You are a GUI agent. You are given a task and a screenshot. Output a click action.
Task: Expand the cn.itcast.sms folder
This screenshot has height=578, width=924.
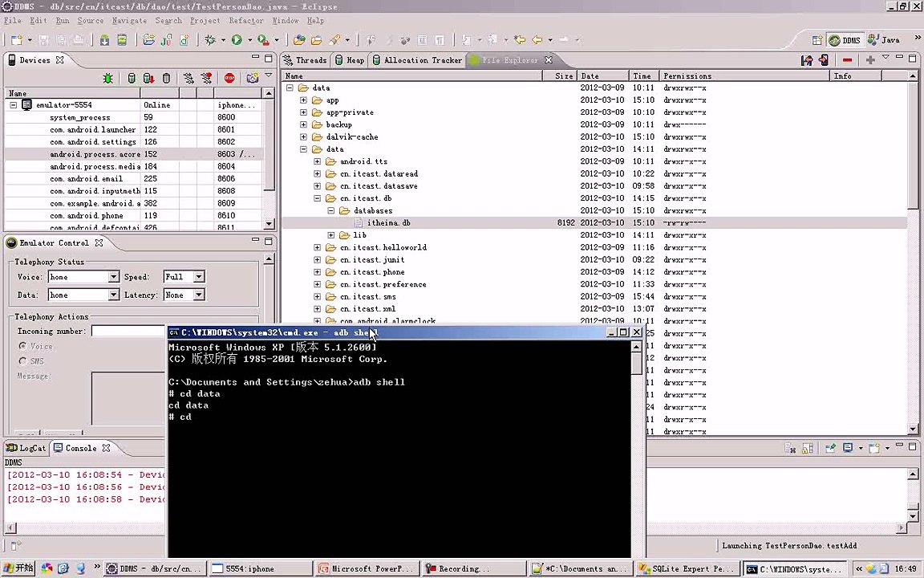pos(318,297)
